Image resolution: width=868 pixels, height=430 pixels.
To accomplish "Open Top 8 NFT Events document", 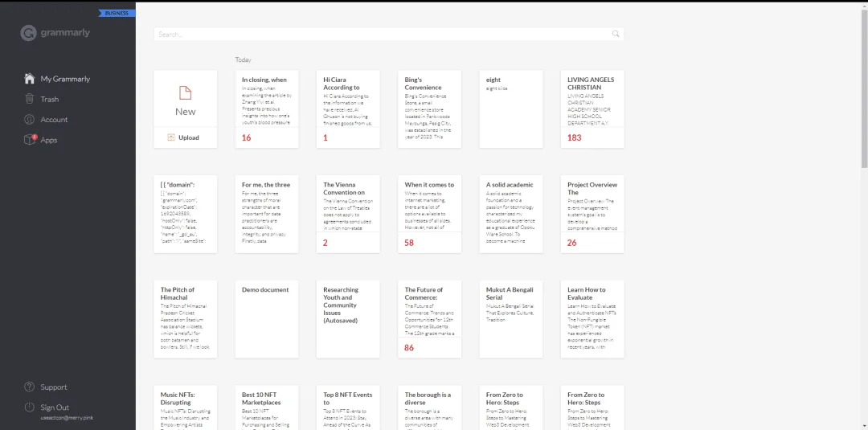I will [348, 407].
